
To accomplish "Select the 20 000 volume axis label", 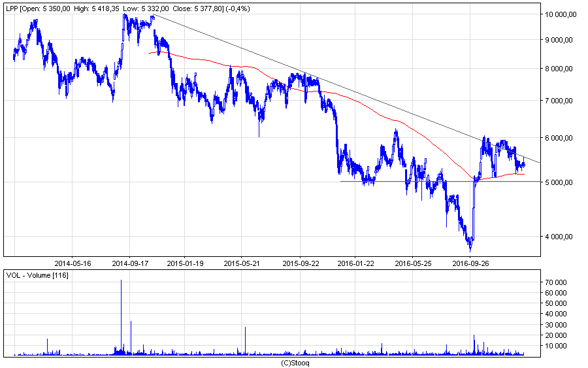I will [x=557, y=335].
